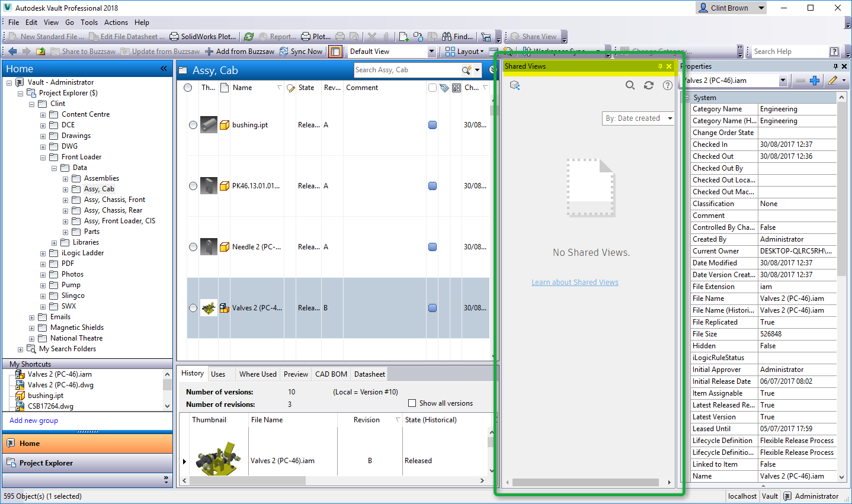Click the pencil edit icon in Properties
852x504 pixels.
[x=833, y=81]
